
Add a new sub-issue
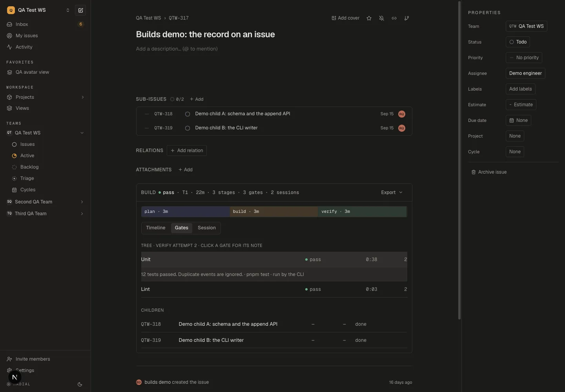click(197, 99)
